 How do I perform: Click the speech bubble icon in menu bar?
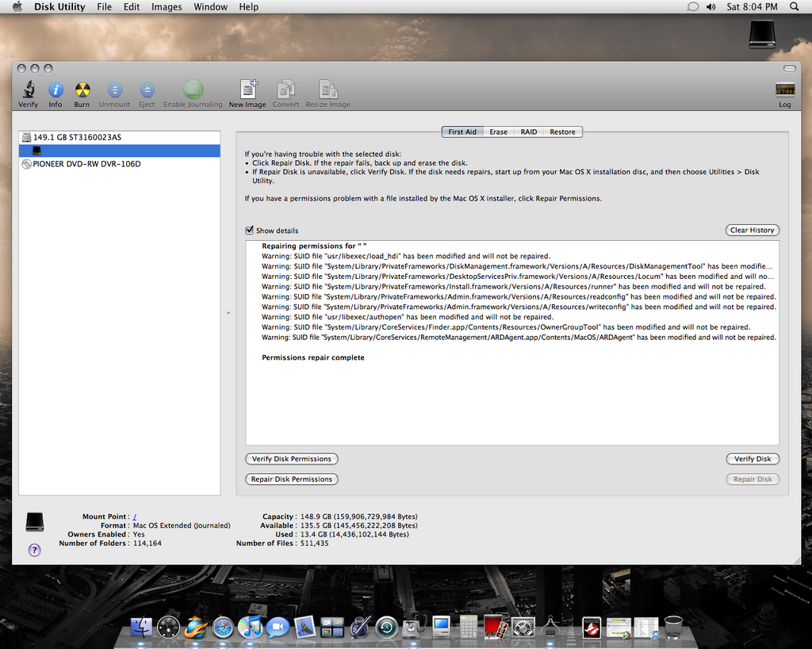pyautogui.click(x=692, y=6)
